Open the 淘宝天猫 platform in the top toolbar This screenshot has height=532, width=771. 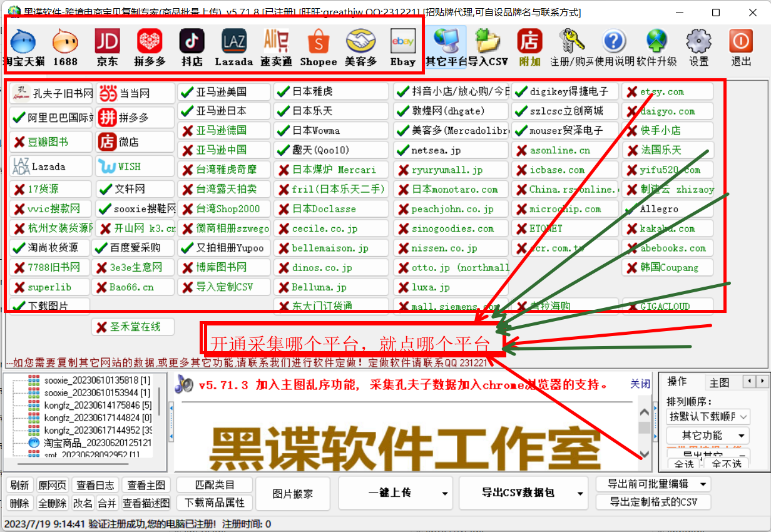click(x=24, y=48)
